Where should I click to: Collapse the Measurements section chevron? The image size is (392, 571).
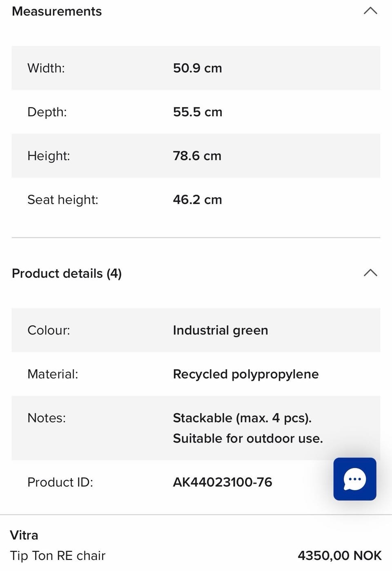point(370,11)
